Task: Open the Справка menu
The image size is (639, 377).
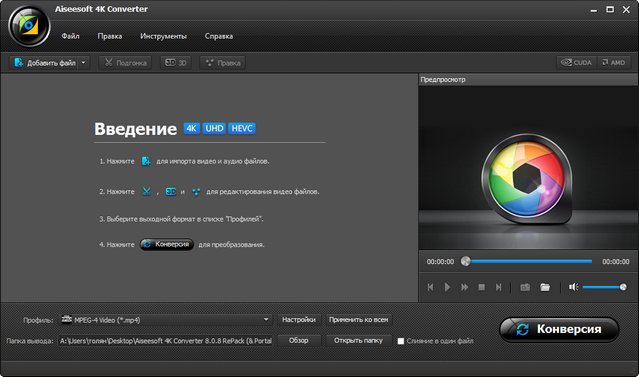Action: click(x=219, y=36)
